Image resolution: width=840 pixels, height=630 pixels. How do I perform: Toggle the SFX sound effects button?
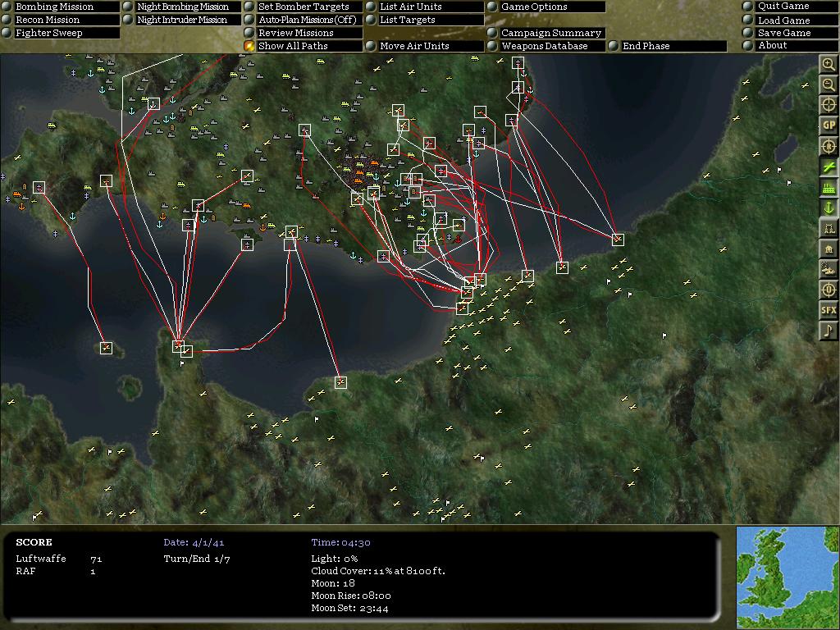coord(829,311)
